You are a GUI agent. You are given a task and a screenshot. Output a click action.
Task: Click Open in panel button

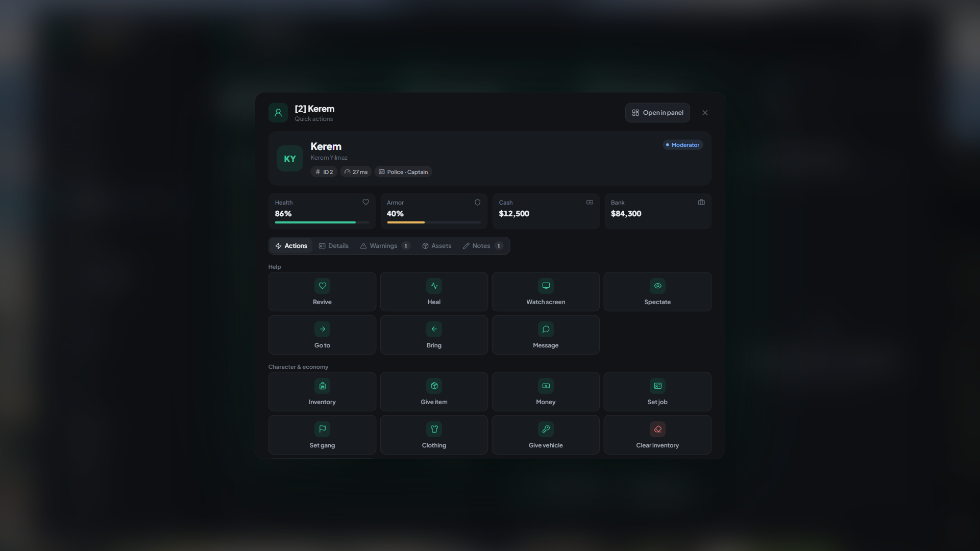657,113
